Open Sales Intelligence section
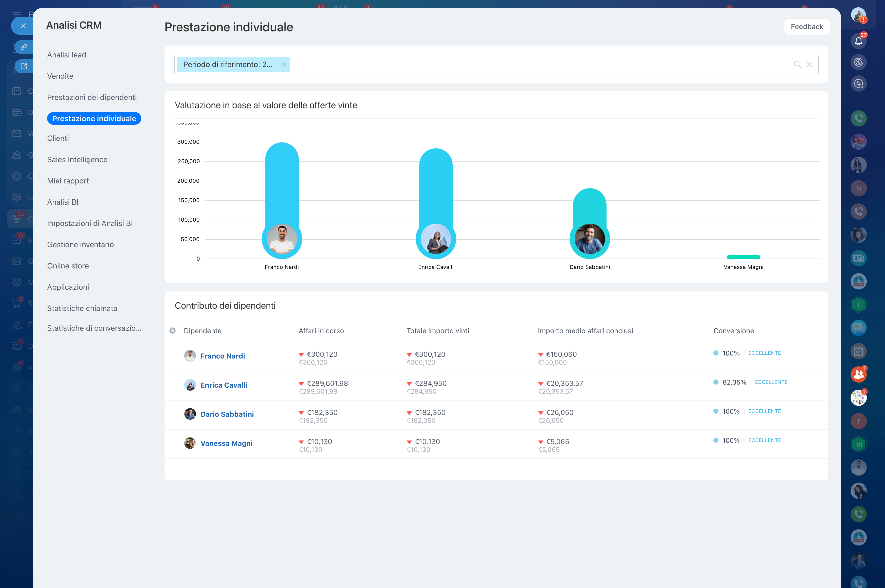This screenshot has height=588, width=885. click(x=77, y=160)
